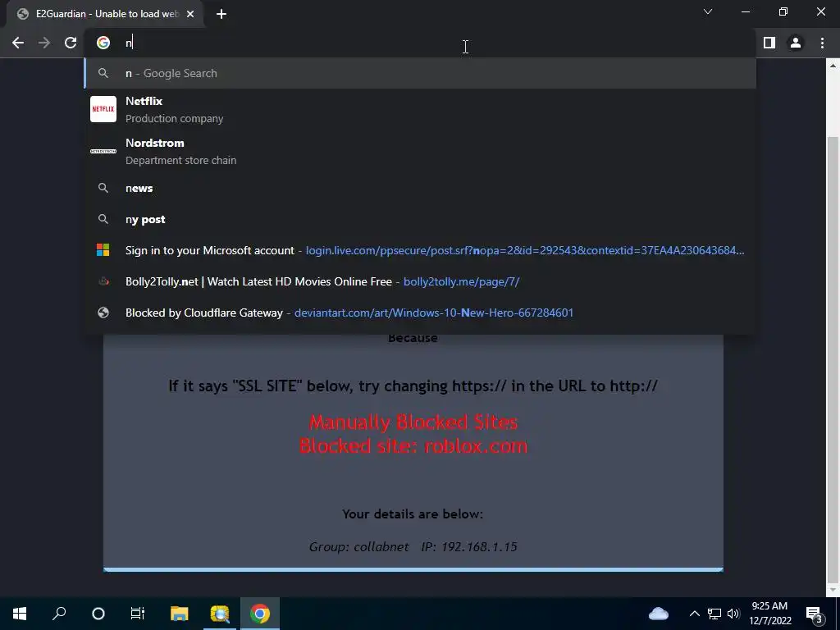Close the E2Guardian tab
This screenshot has width=840, height=630.
point(190,14)
